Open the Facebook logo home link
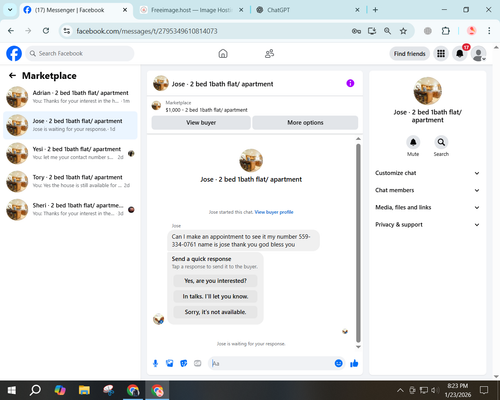Screen dimensions: 500x400 pos(14,53)
